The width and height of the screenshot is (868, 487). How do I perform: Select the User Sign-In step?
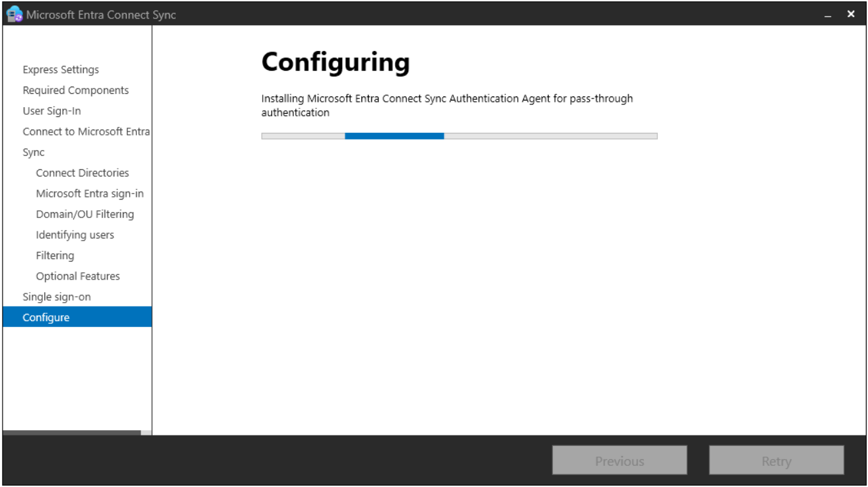pos(52,111)
